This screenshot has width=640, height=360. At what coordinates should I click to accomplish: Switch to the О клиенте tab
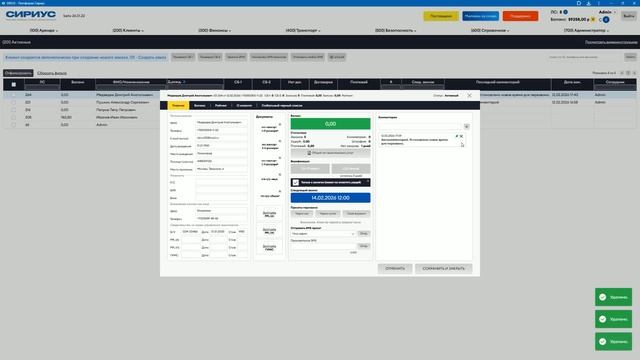[244, 105]
